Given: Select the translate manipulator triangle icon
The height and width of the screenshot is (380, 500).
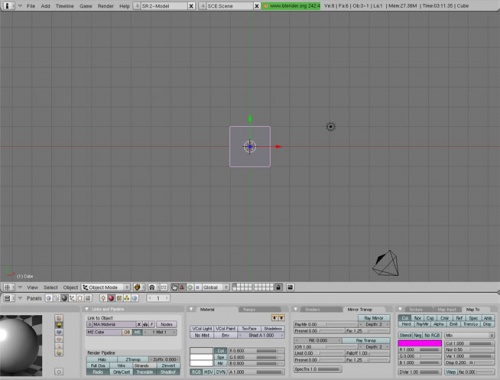Looking at the screenshot, I should (182, 287).
